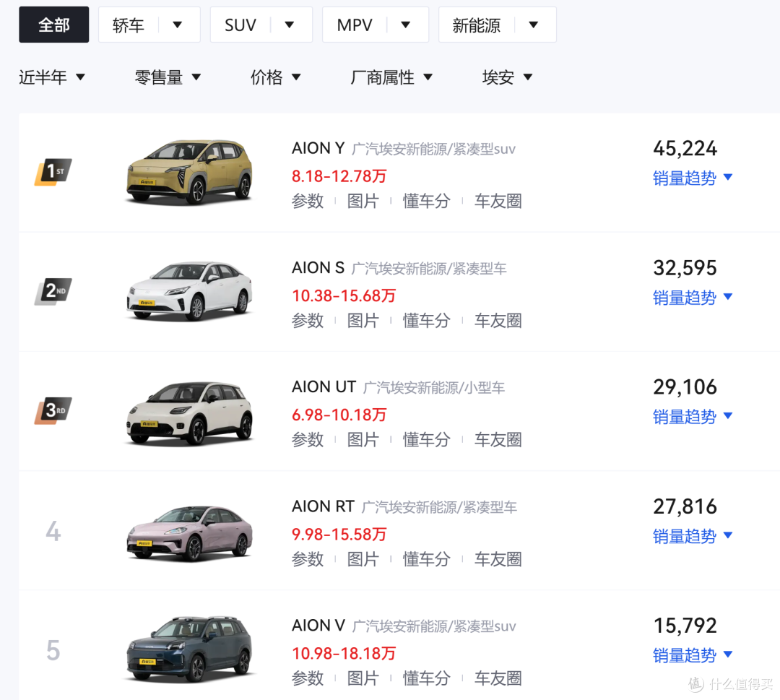Open 懂车分 for AION RT
The height and width of the screenshot is (700, 780).
point(427,558)
